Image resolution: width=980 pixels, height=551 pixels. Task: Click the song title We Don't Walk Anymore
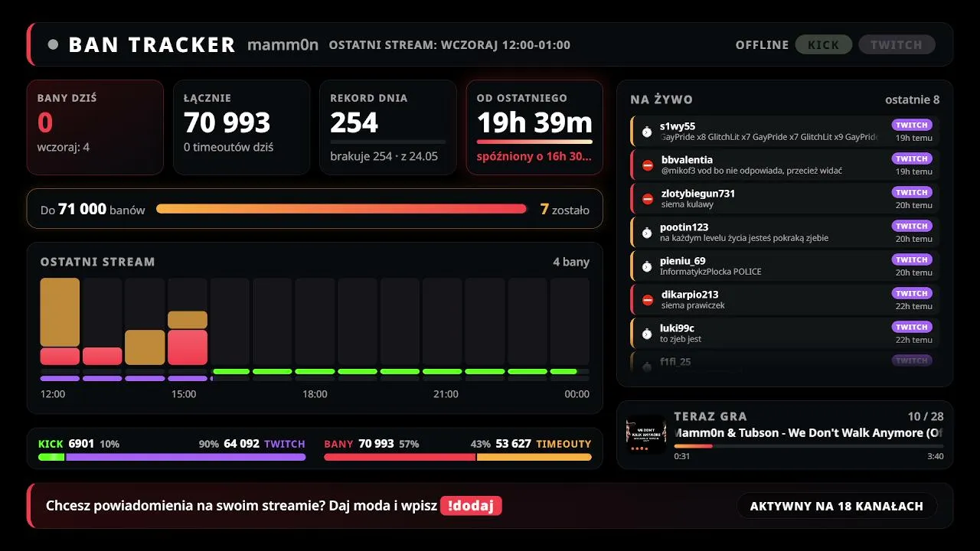[808, 433]
